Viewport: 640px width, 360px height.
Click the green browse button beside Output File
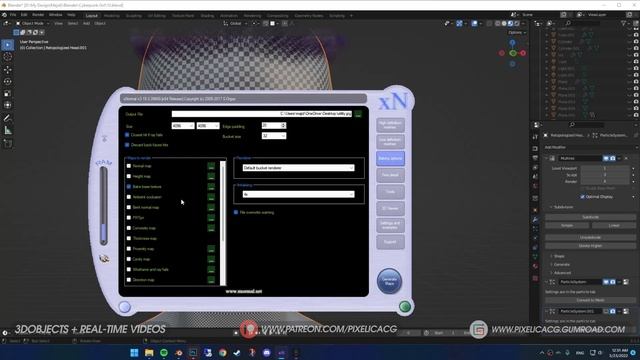(x=358, y=114)
